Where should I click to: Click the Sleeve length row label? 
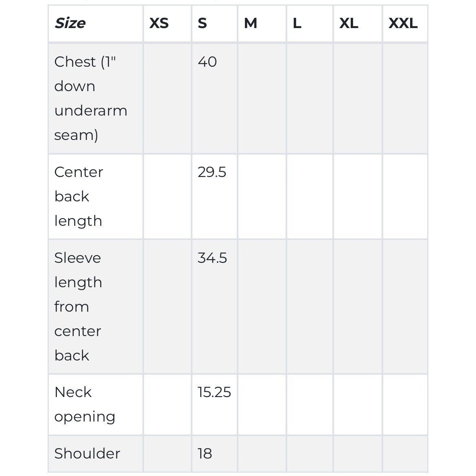pos(78,306)
